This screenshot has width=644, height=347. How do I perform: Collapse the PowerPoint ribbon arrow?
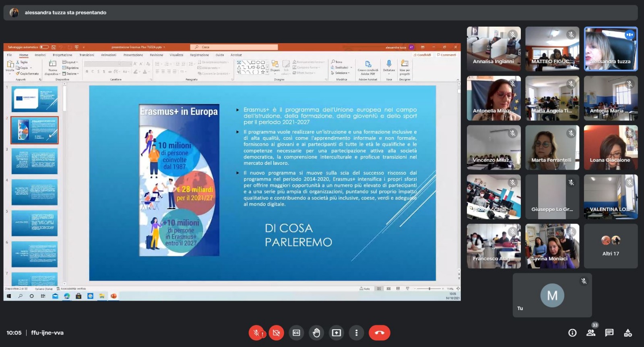(x=458, y=80)
